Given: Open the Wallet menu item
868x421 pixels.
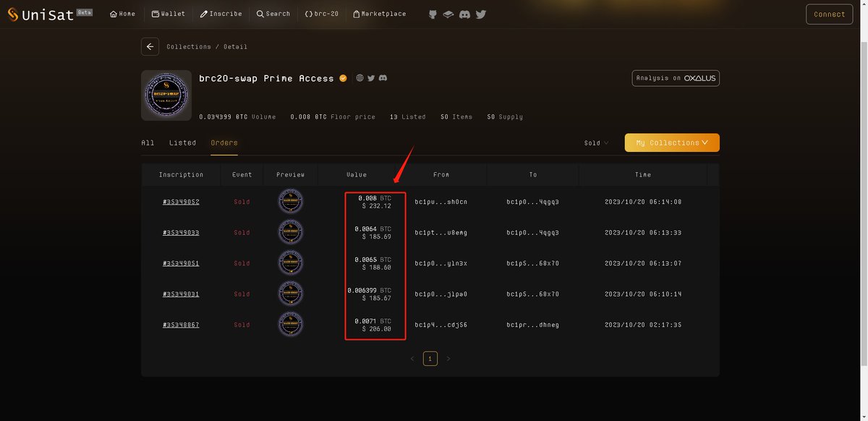Looking at the screenshot, I should pyautogui.click(x=168, y=14).
